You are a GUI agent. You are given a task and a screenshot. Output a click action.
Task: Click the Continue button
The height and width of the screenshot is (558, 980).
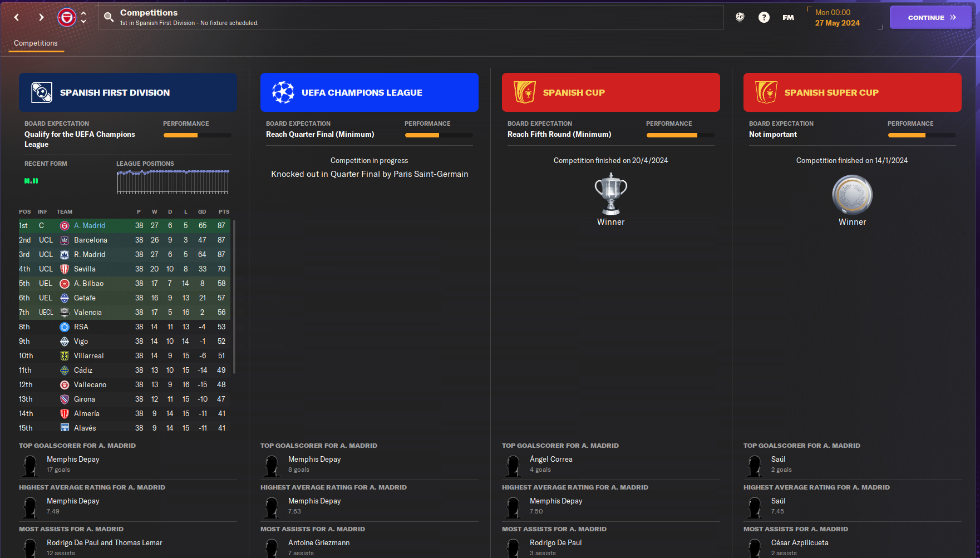(x=930, y=17)
